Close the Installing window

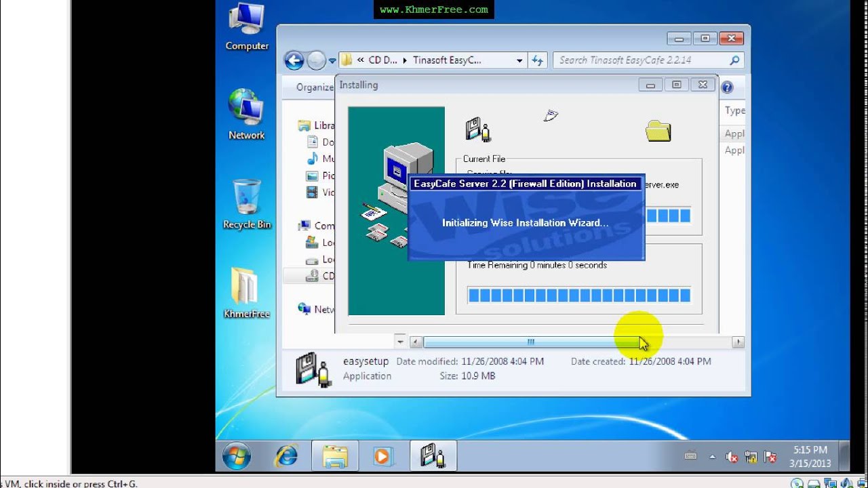(x=703, y=85)
